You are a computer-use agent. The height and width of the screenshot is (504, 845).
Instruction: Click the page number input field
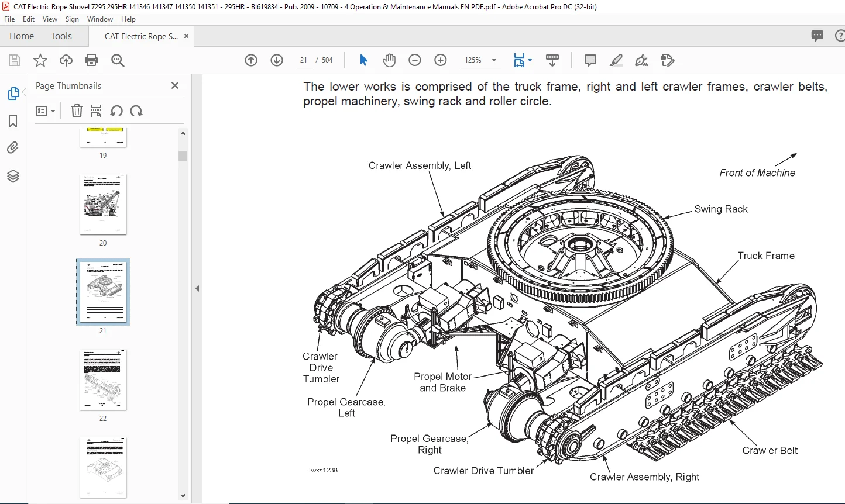click(x=304, y=60)
